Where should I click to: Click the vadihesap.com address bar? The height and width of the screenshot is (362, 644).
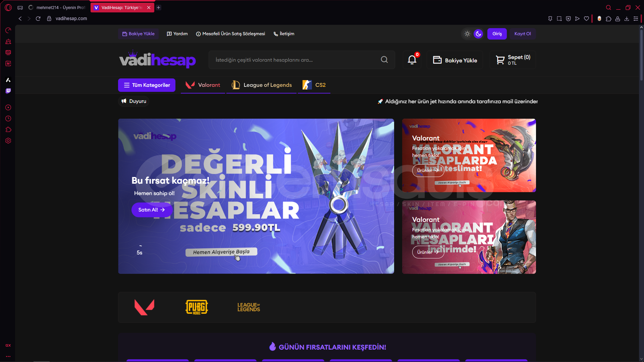(71, 18)
